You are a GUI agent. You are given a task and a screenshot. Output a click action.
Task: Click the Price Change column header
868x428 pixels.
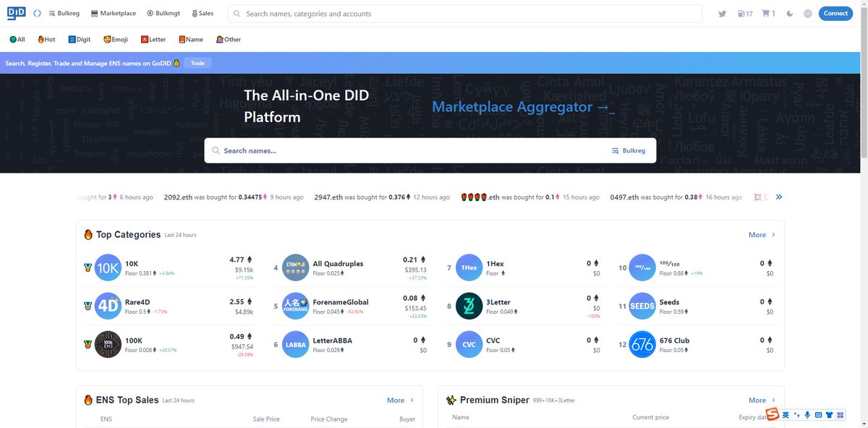coord(329,419)
